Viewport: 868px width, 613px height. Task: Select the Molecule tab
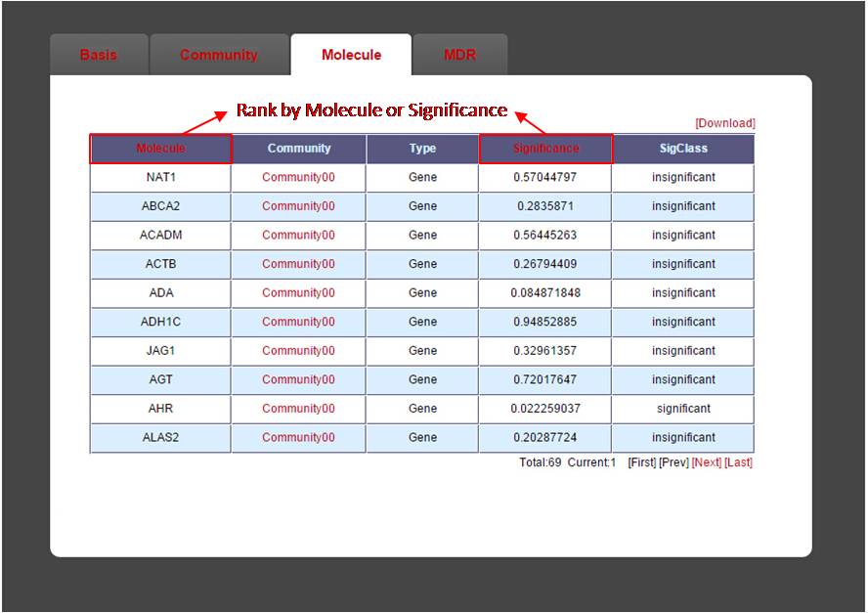click(351, 55)
